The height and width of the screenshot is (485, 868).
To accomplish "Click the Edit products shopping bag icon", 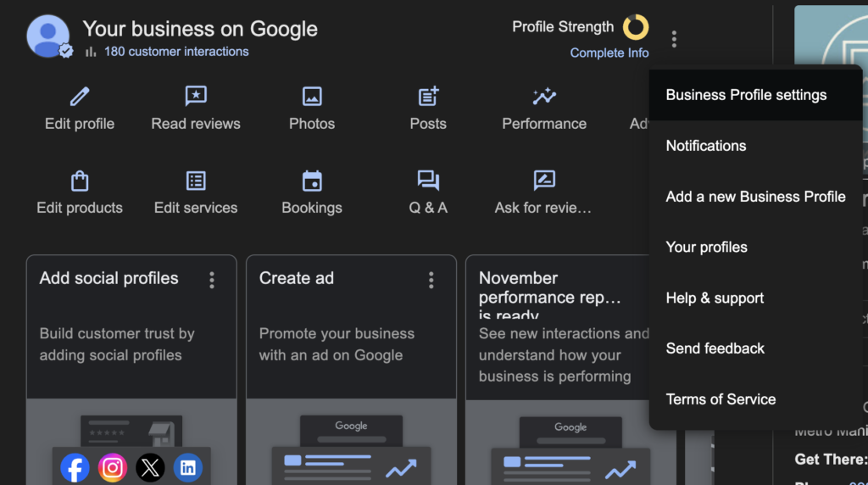I will click(x=80, y=181).
